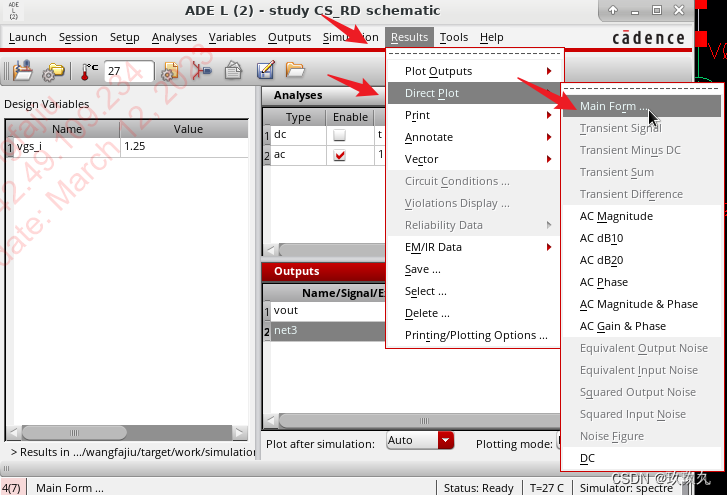Click the Outputs panel horizontal scrollbar
Screen dimensions: 727x495
point(420,421)
